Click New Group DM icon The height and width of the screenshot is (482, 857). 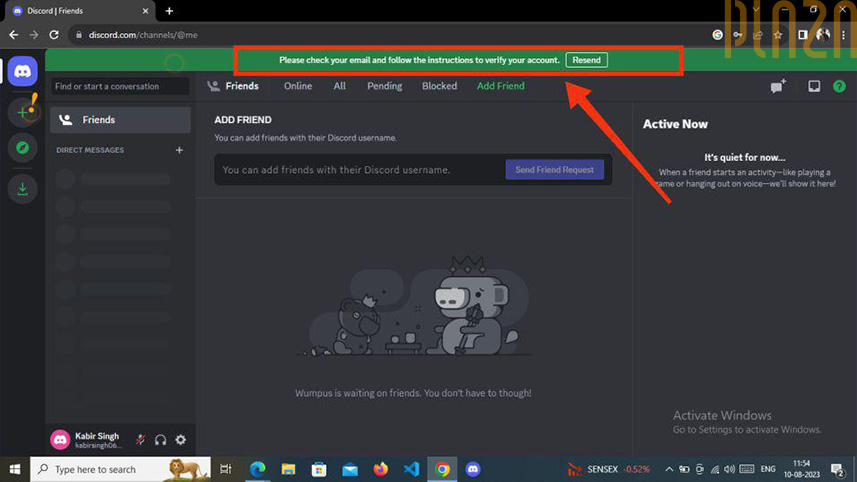click(778, 86)
